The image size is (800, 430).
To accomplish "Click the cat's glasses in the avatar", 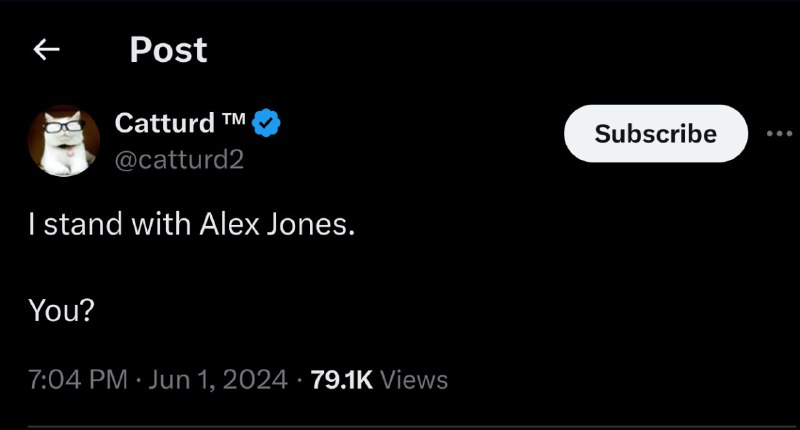I will [x=64, y=126].
